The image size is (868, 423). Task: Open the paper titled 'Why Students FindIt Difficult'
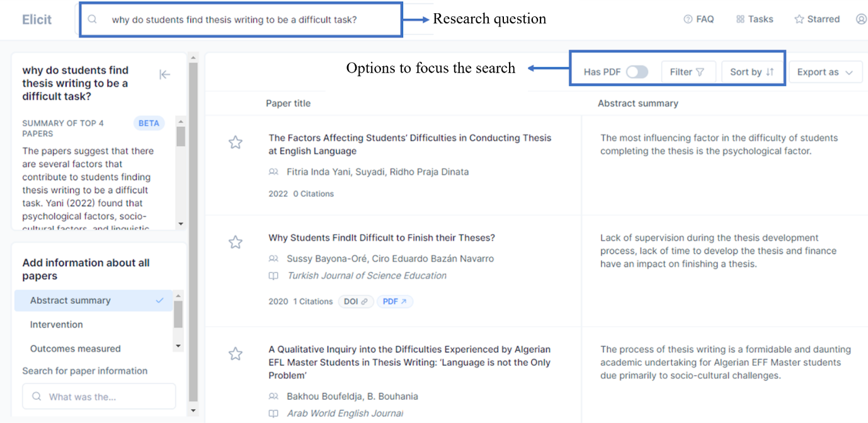point(382,238)
